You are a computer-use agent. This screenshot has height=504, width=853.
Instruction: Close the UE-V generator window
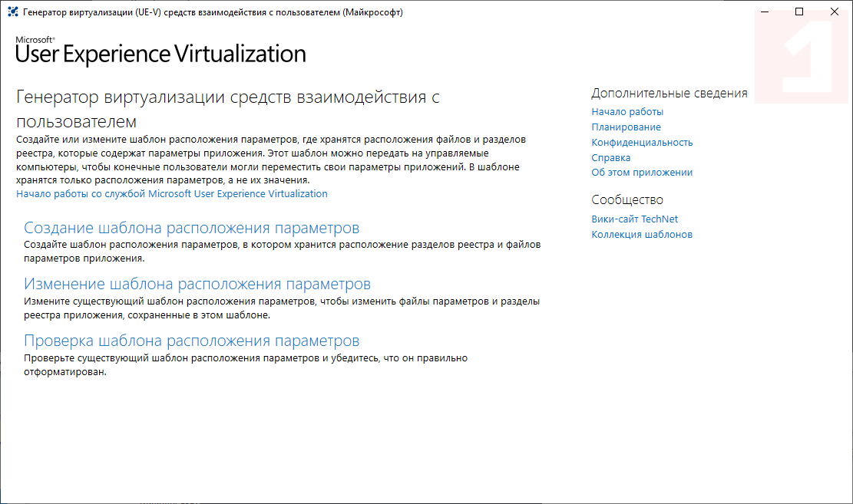pos(835,12)
